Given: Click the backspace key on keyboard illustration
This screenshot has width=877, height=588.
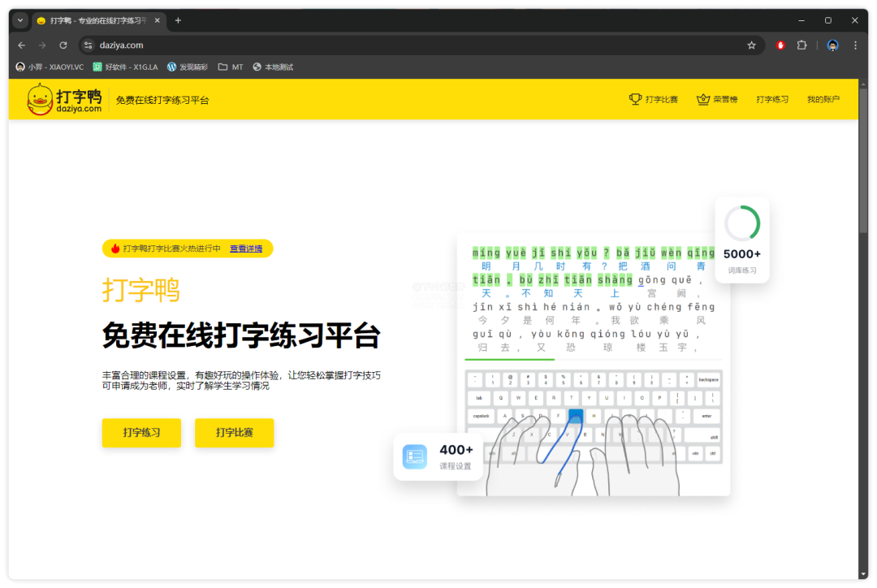Looking at the screenshot, I should 708,380.
